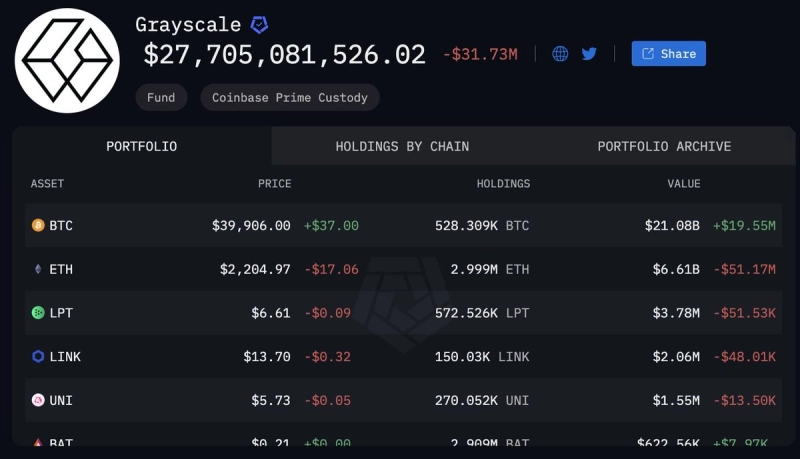Viewport: 800px width, 459px height.
Task: Select the Portfolio tab
Action: point(142,146)
